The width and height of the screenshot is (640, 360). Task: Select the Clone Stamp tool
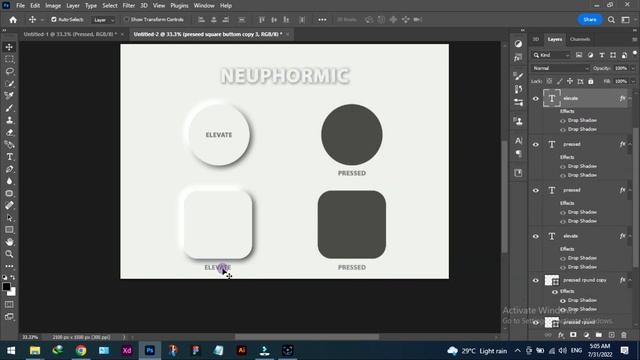(9, 120)
